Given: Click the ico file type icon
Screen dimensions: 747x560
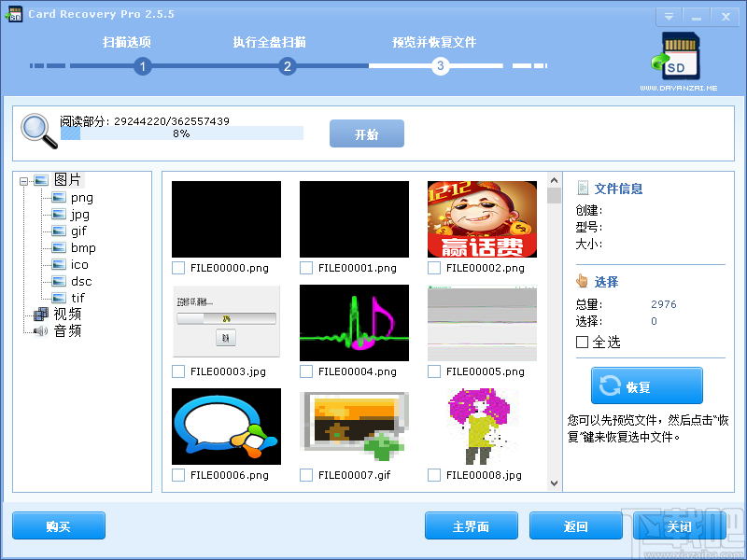Looking at the screenshot, I should [x=59, y=264].
